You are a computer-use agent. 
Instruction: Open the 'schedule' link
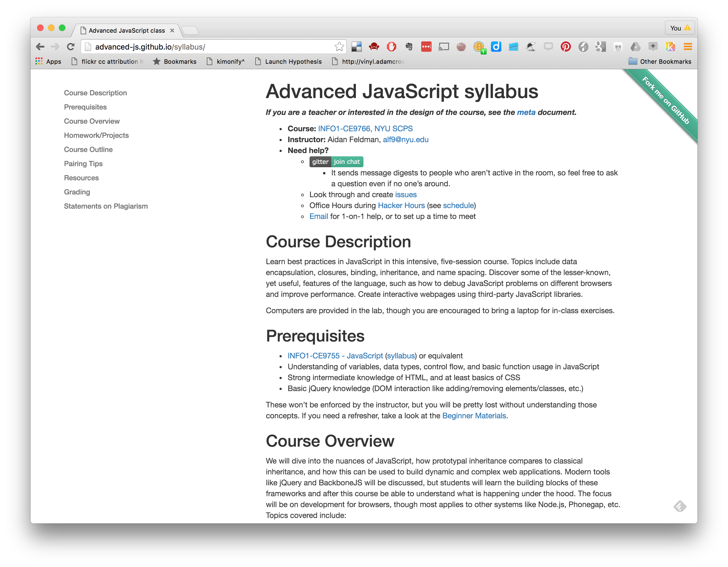(458, 206)
